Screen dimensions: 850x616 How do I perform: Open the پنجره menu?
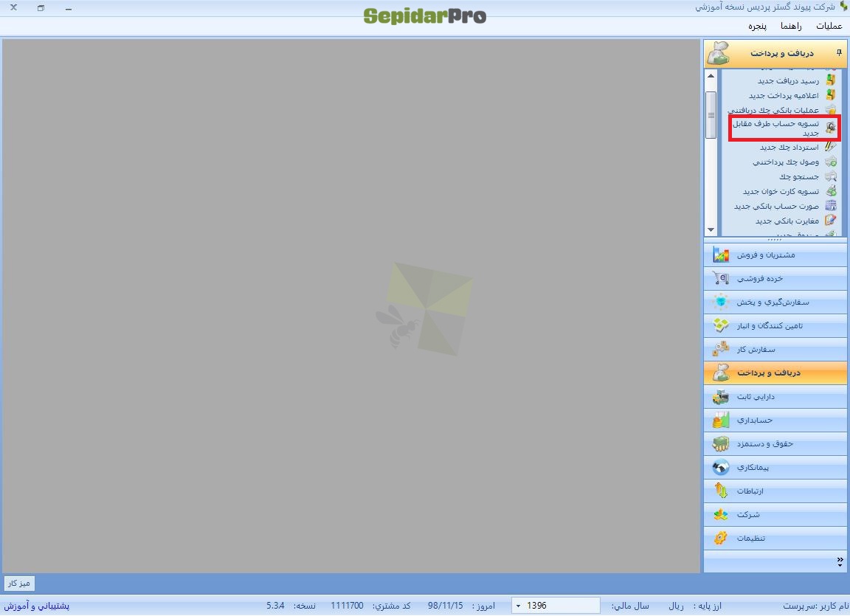coord(757,26)
